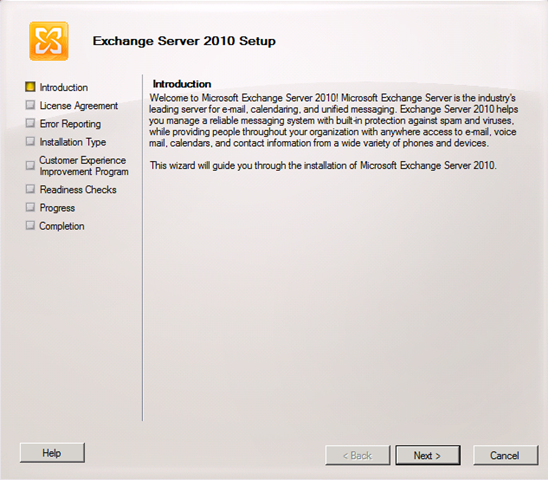Select the yellow Introduction step indicator
Screen dimensions: 548x480
pos(30,87)
